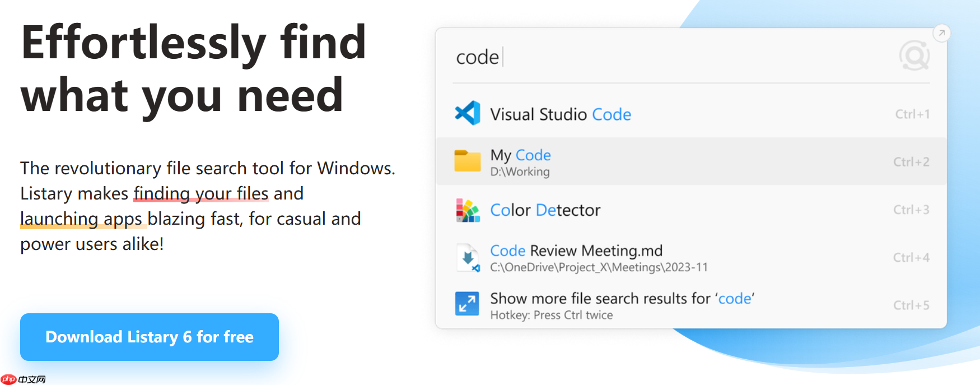The height and width of the screenshot is (385, 980).
Task: Click the OneDrive Project_X Meetings path text
Action: [x=599, y=267]
